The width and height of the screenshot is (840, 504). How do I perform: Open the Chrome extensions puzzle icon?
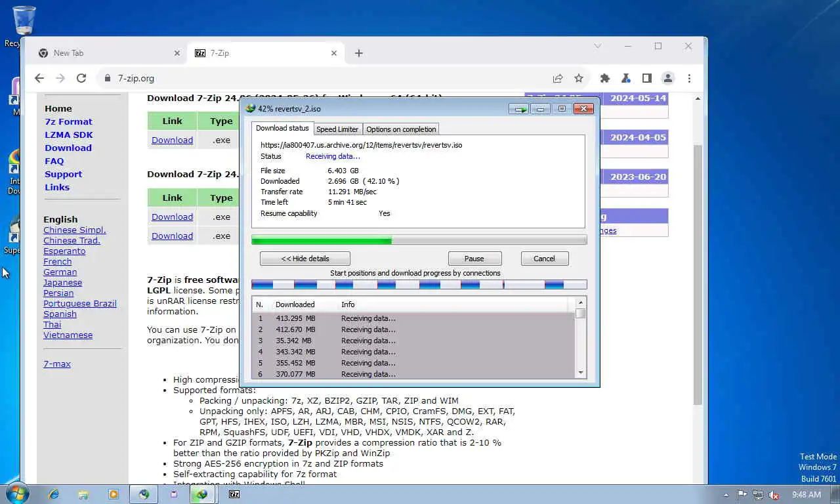click(605, 78)
